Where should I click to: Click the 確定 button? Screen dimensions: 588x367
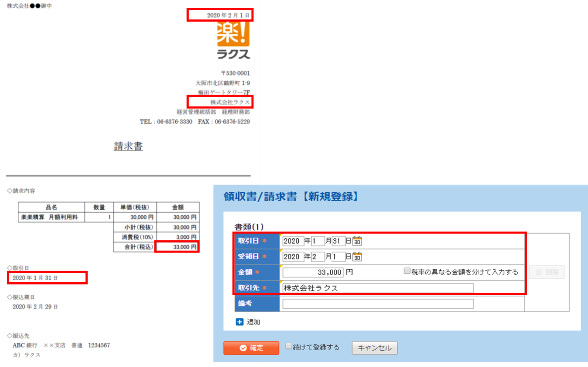pos(251,348)
